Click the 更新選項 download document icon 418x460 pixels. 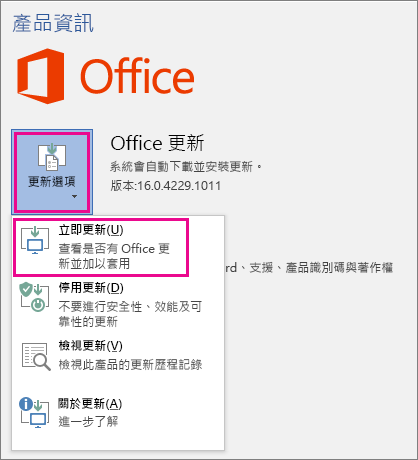click(52, 157)
